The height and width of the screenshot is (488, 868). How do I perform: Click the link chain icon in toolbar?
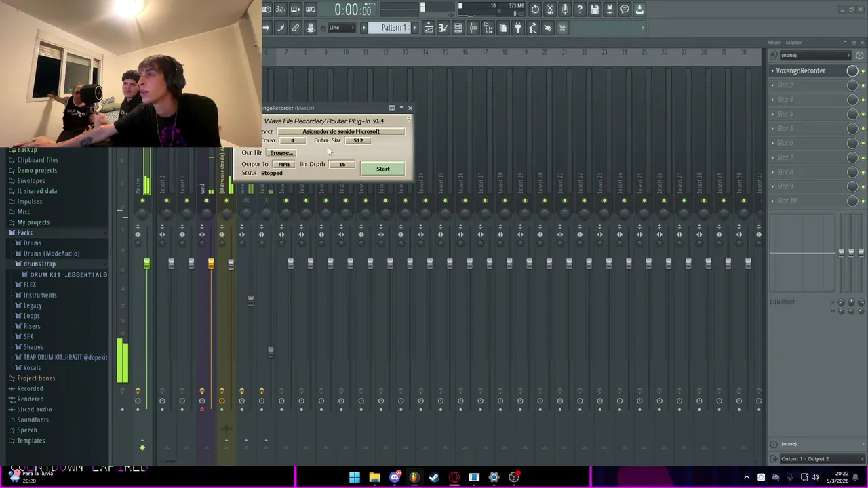296,28
